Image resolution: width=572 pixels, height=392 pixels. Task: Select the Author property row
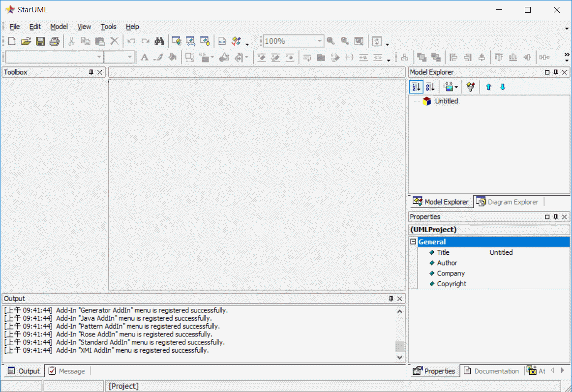[493, 263]
